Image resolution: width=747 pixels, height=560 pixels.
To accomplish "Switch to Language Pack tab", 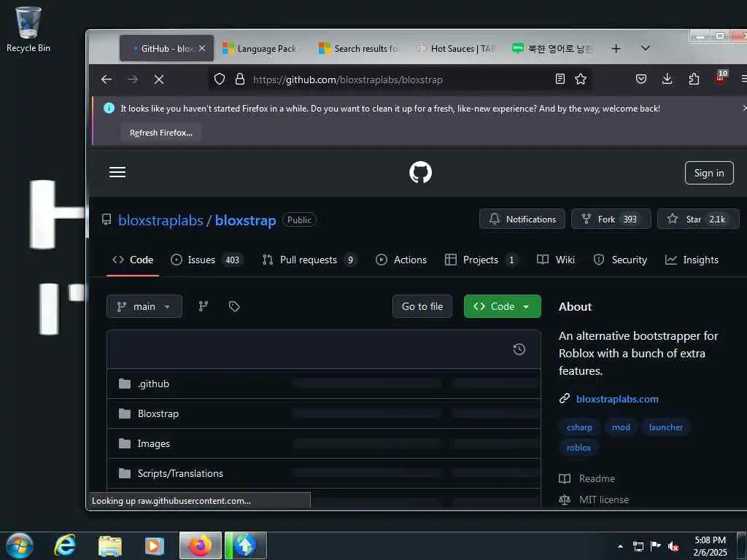I will point(261,49).
